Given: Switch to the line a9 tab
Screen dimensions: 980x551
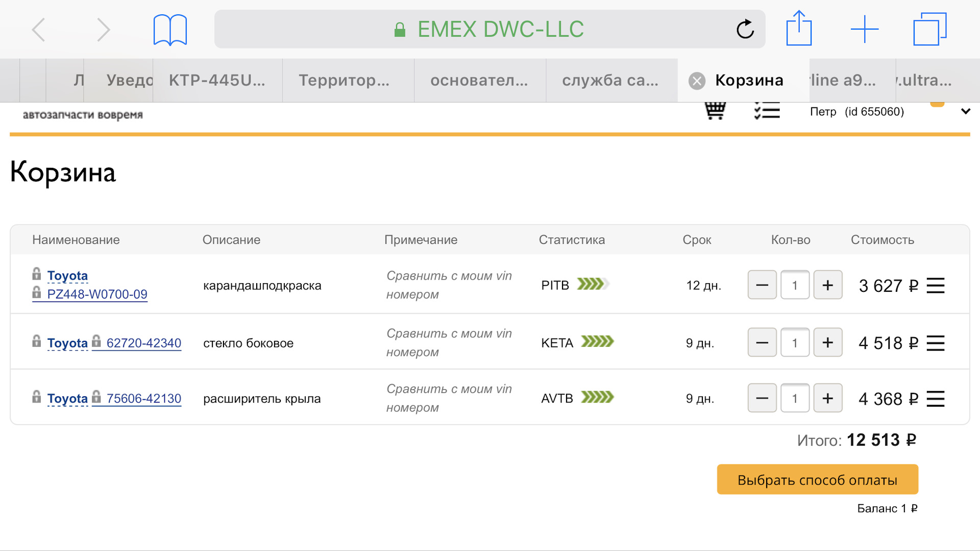Looking at the screenshot, I should 852,80.
